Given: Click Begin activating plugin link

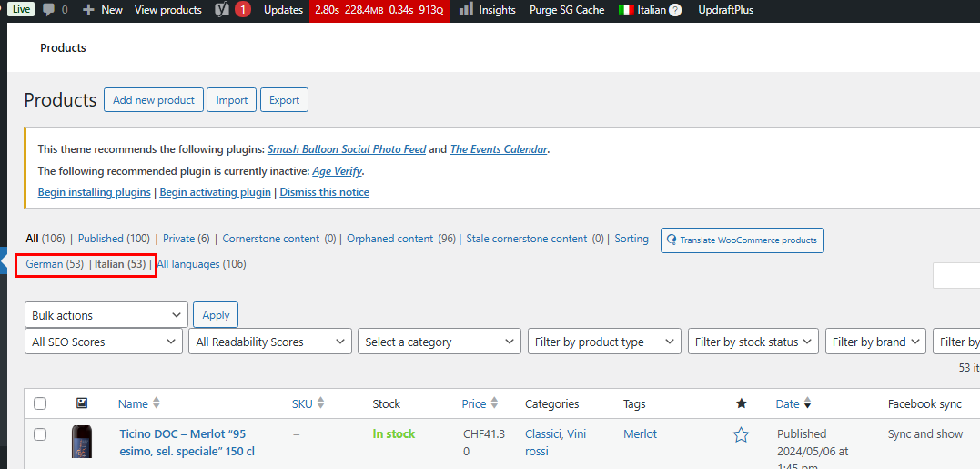Looking at the screenshot, I should (215, 192).
